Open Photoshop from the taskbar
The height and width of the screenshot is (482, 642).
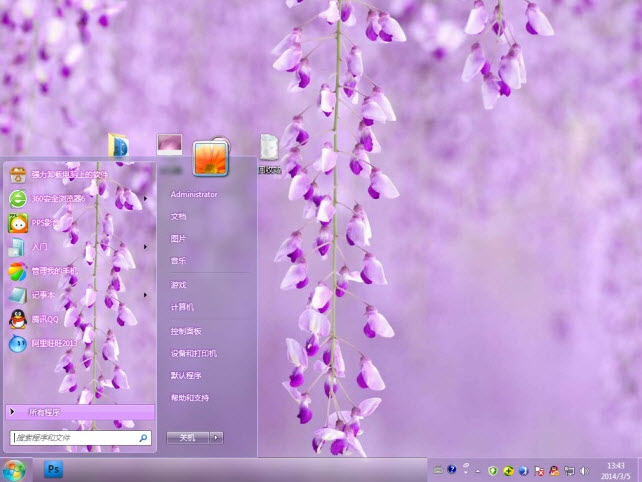(53, 468)
